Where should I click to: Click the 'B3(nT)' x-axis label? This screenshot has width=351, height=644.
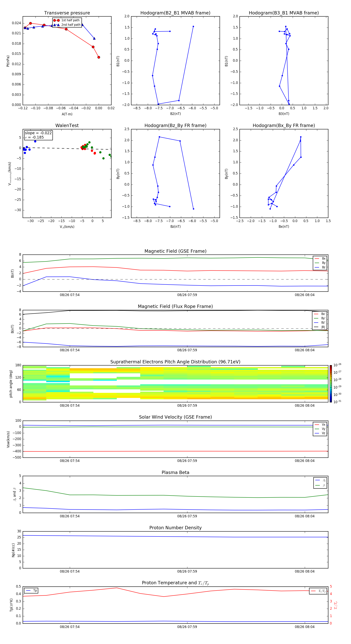(284, 114)
